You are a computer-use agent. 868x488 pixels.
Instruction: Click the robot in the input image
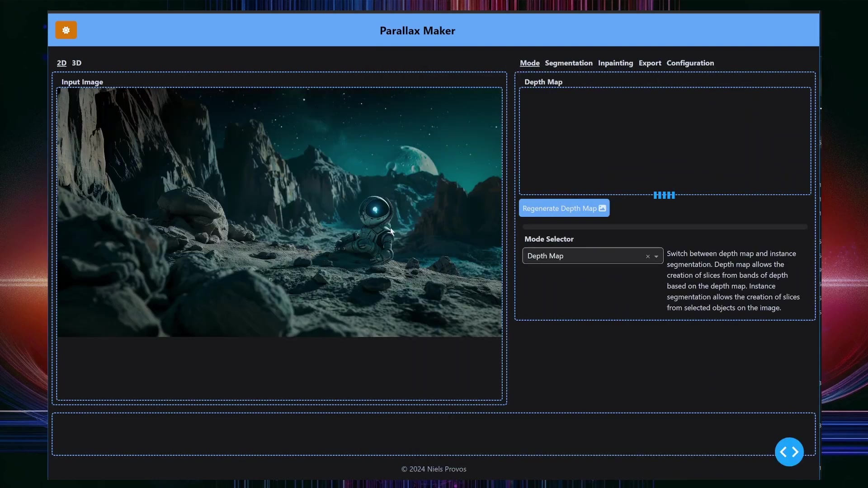370,230
